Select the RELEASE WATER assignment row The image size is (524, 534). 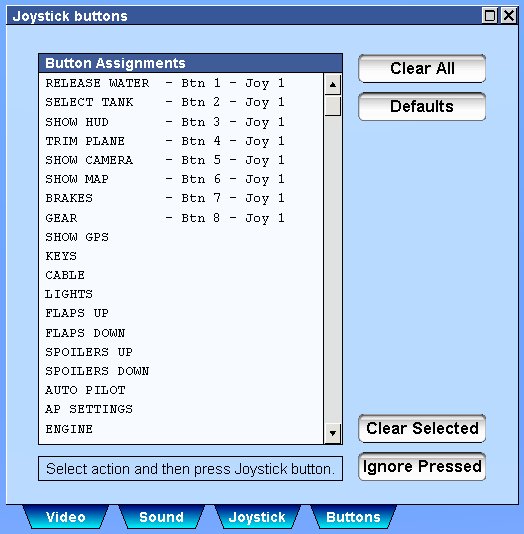(181, 83)
